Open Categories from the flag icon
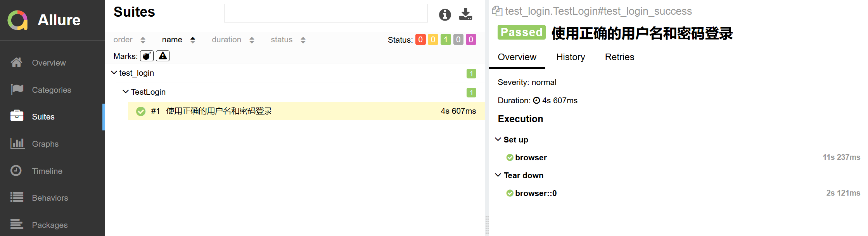The image size is (868, 236). 17,90
